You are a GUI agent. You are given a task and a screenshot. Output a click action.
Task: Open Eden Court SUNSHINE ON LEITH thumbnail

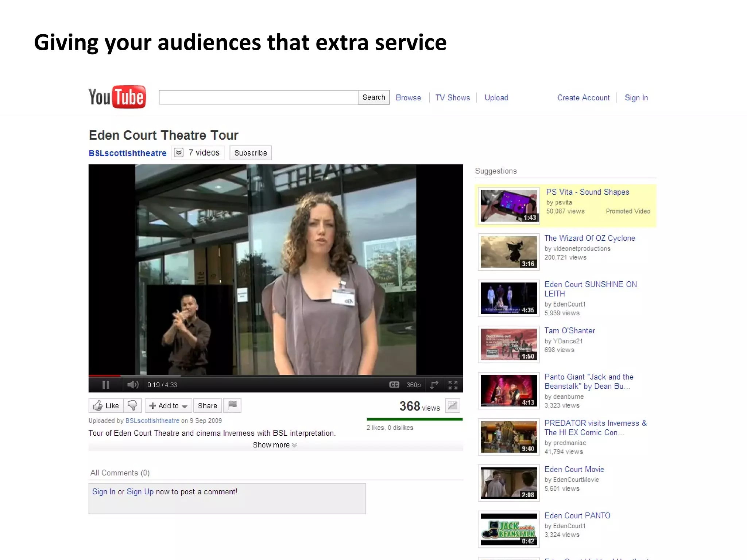point(509,298)
